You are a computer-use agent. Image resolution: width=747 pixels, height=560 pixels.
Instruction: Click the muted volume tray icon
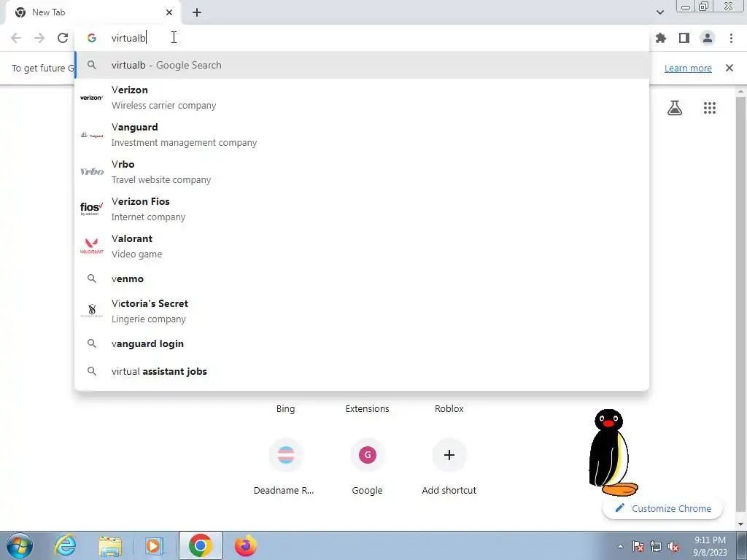(x=673, y=546)
